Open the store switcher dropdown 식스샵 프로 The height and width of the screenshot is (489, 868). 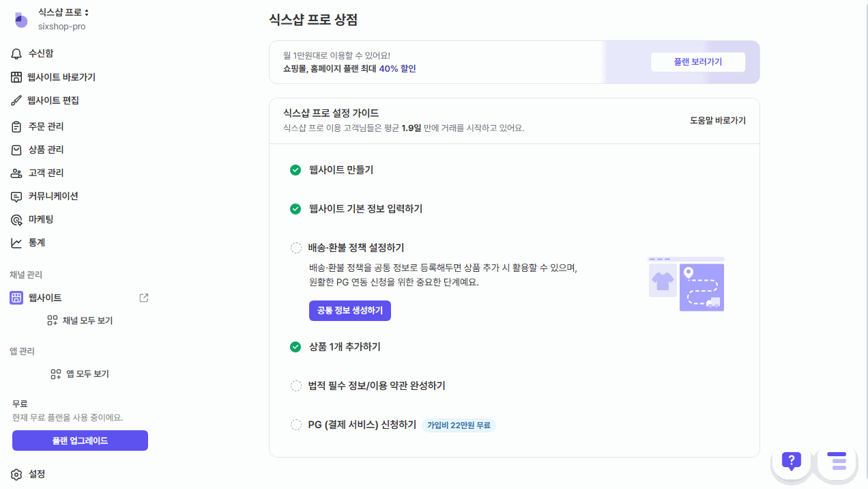[x=63, y=13]
